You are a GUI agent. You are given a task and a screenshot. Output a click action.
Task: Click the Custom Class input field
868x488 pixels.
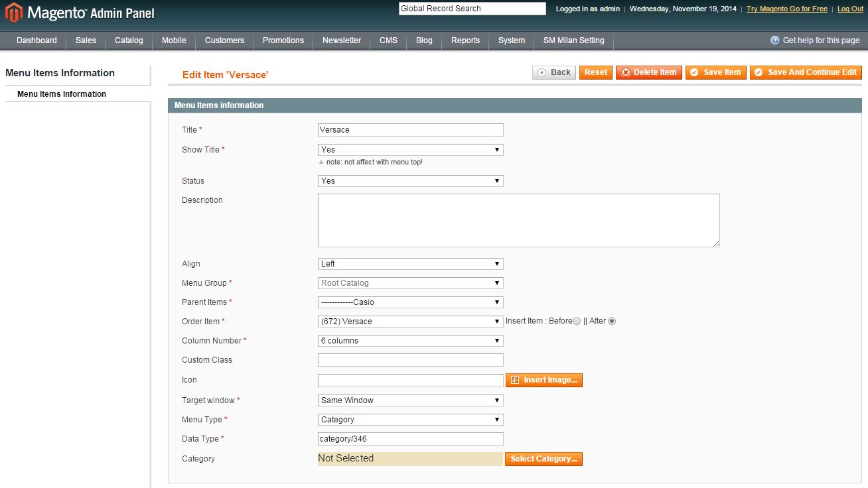click(x=411, y=360)
